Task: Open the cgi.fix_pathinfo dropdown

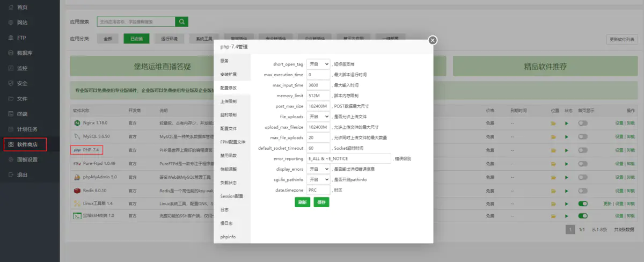Action: (x=318, y=179)
